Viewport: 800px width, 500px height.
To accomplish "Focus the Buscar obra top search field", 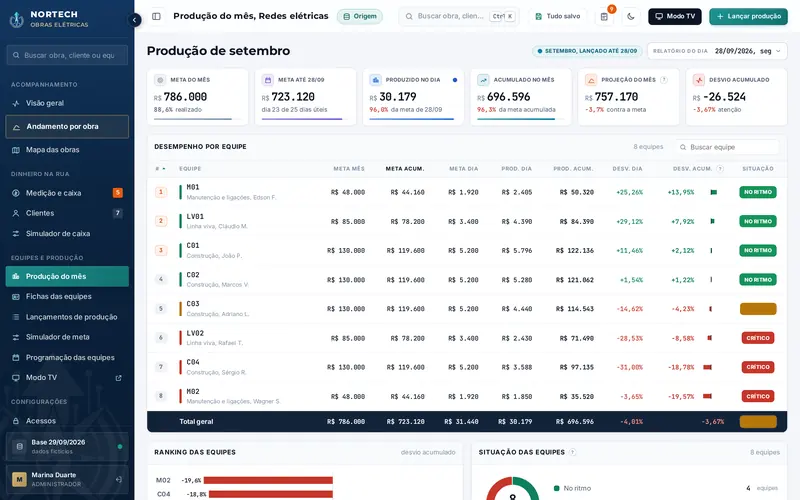I will 458,16.
